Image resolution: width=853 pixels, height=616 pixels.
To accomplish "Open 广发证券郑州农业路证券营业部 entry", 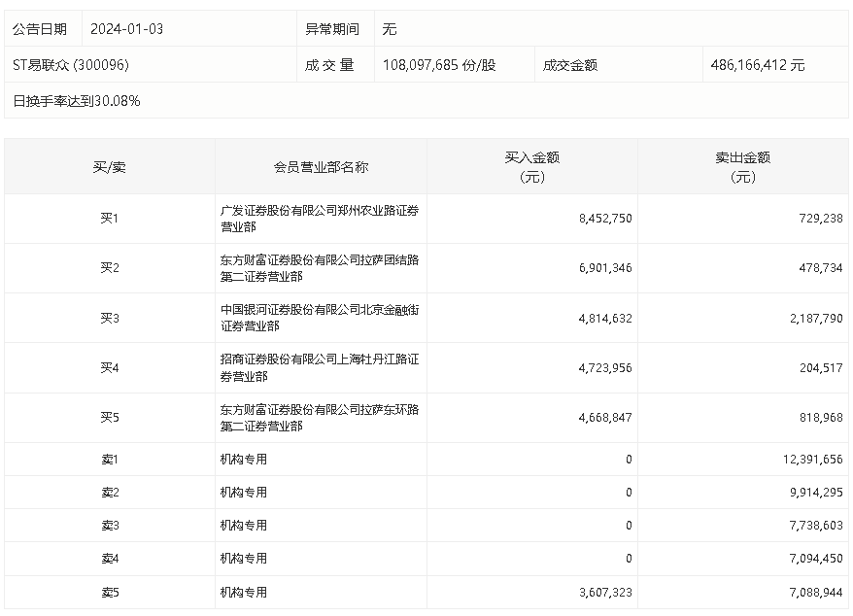I will click(320, 219).
